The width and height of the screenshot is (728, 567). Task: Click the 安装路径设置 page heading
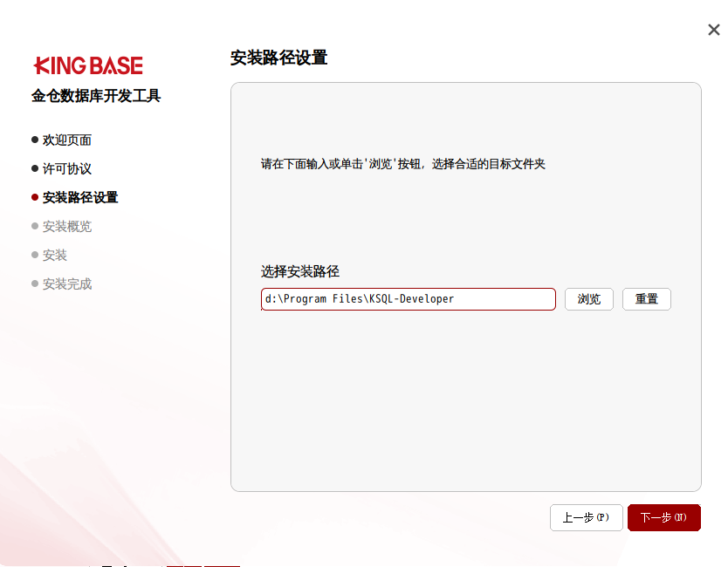[278, 58]
